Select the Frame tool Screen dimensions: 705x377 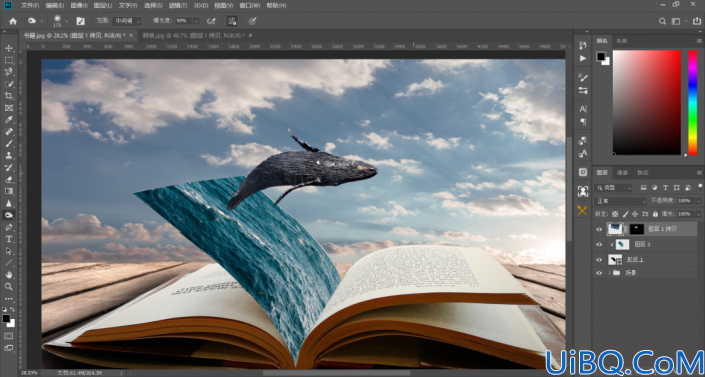(x=9, y=108)
